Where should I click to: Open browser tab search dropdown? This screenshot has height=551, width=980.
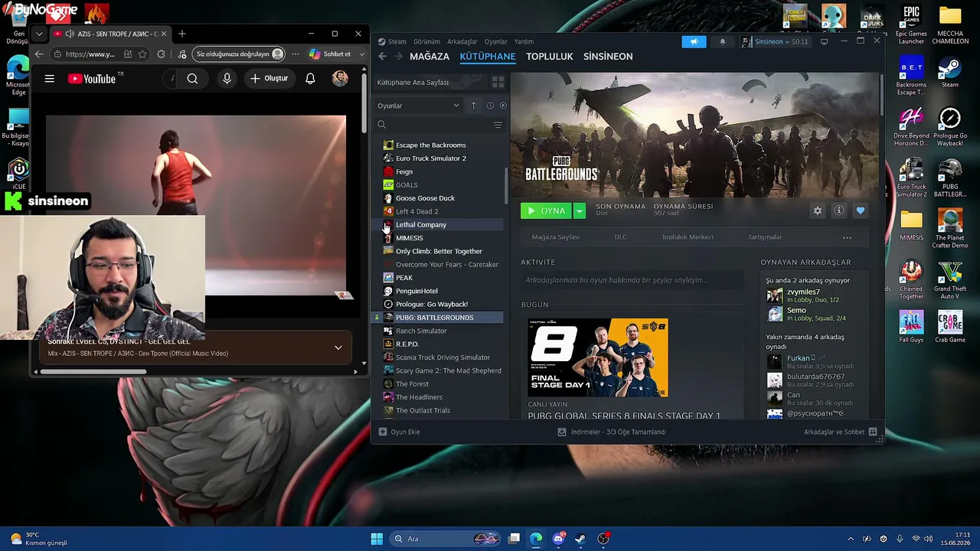(x=39, y=34)
